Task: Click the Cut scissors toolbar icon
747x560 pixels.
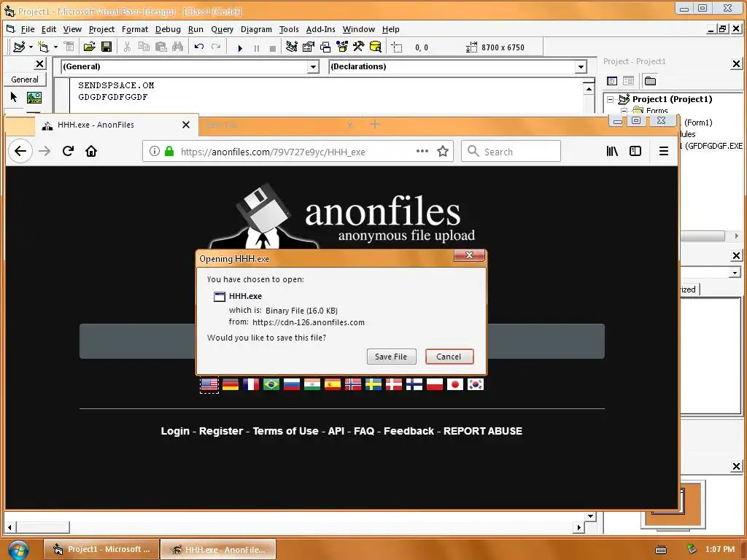Action: (x=127, y=47)
